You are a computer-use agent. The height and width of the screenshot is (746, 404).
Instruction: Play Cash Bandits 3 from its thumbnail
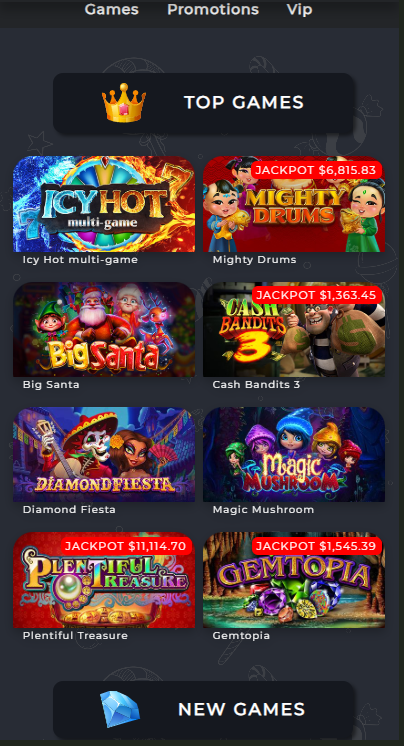pyautogui.click(x=294, y=329)
